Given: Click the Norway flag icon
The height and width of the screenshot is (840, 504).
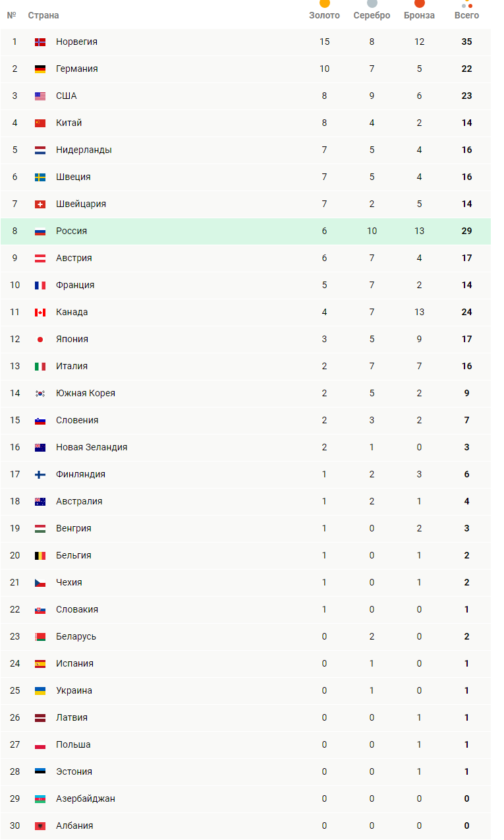Looking at the screenshot, I should click(x=40, y=42).
